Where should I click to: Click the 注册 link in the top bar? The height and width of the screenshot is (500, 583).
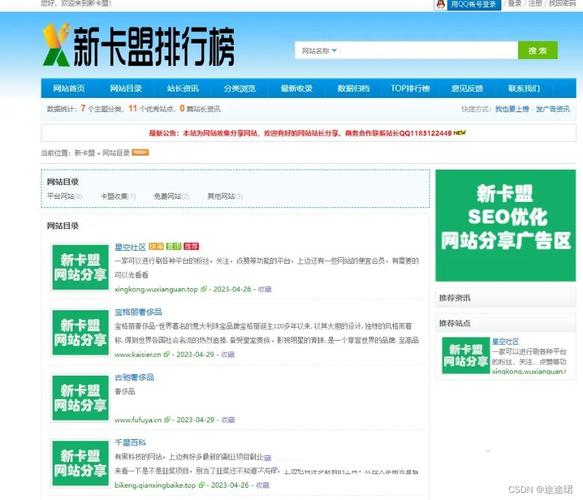535,3
